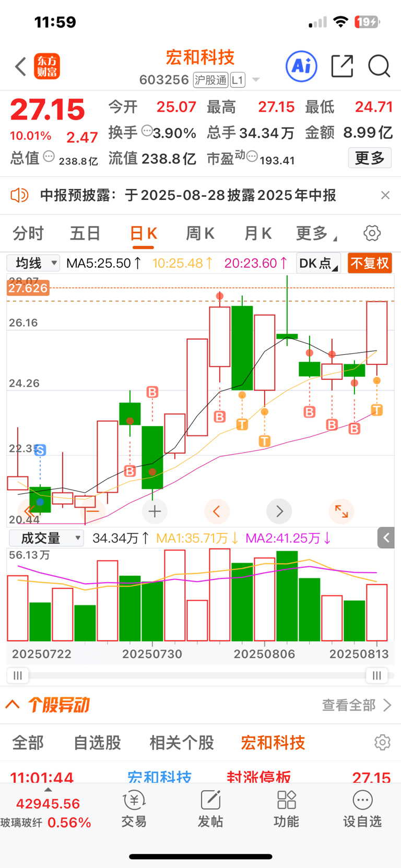Image resolution: width=401 pixels, height=868 pixels.
Task: Open chart settings gear icon
Action: pyautogui.click(x=372, y=233)
